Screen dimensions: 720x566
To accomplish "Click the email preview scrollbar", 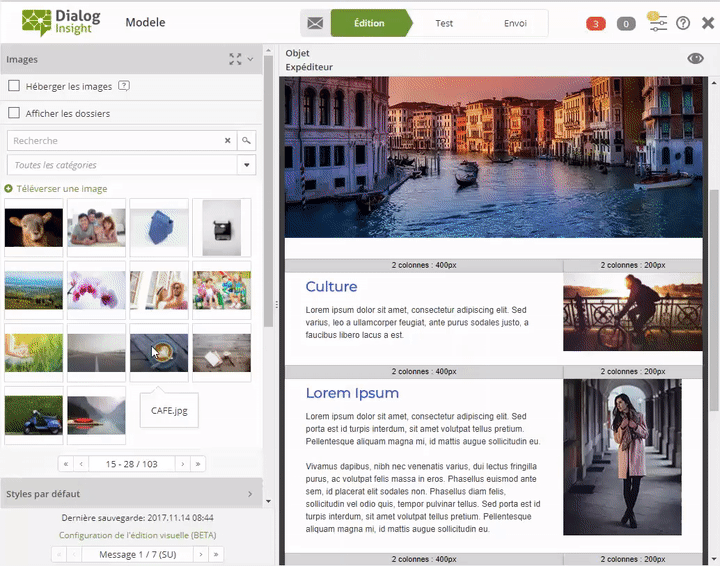I will click(x=714, y=301).
